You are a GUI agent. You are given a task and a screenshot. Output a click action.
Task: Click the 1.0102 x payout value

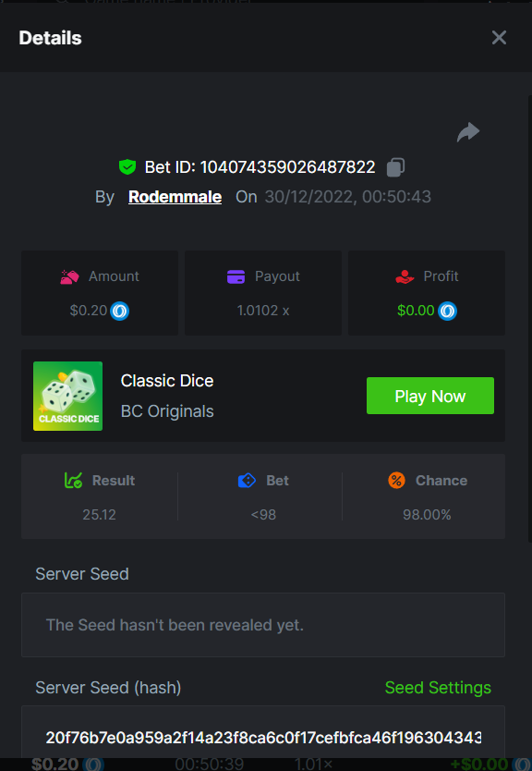tap(263, 311)
